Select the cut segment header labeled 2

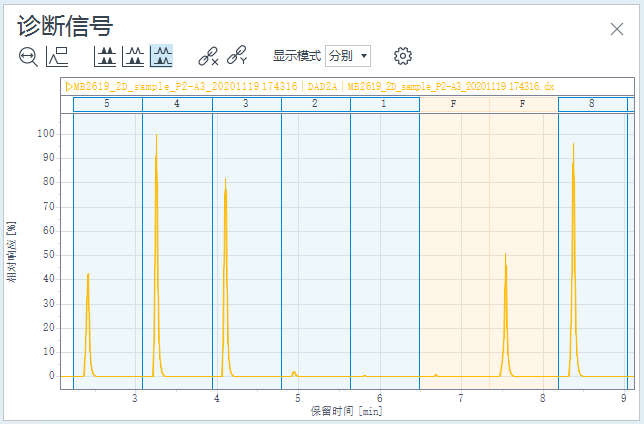(315, 104)
